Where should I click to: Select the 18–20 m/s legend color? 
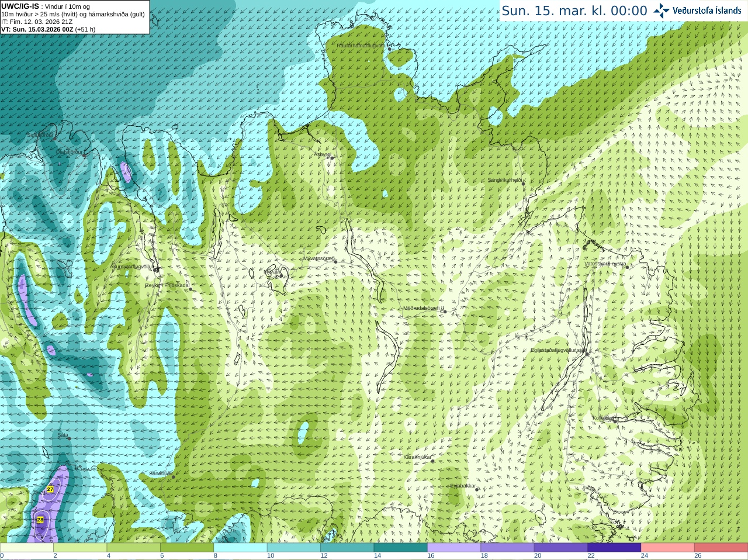[508, 548]
